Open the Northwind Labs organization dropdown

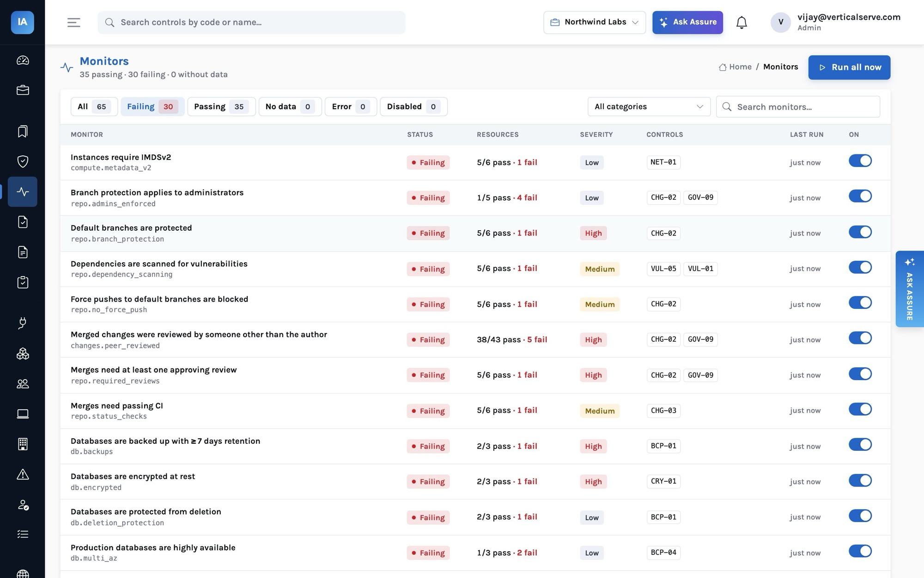click(x=594, y=22)
